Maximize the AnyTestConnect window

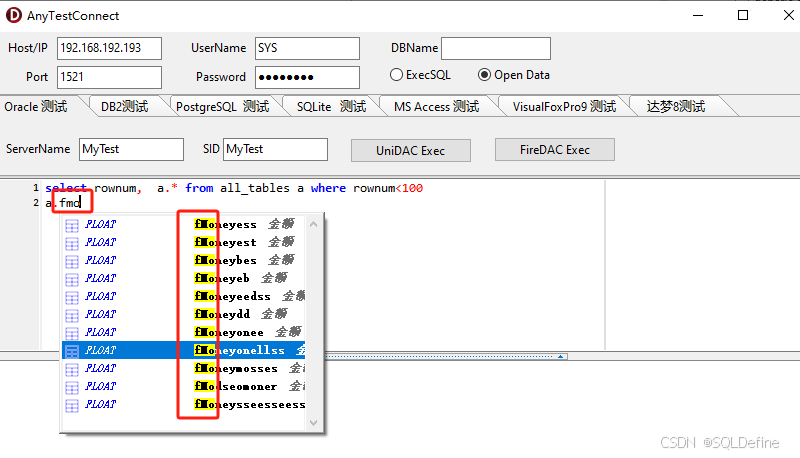click(x=743, y=15)
